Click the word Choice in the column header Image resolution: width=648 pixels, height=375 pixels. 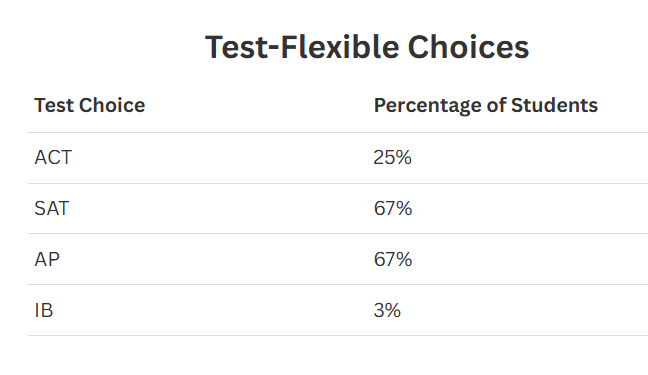[x=112, y=105]
